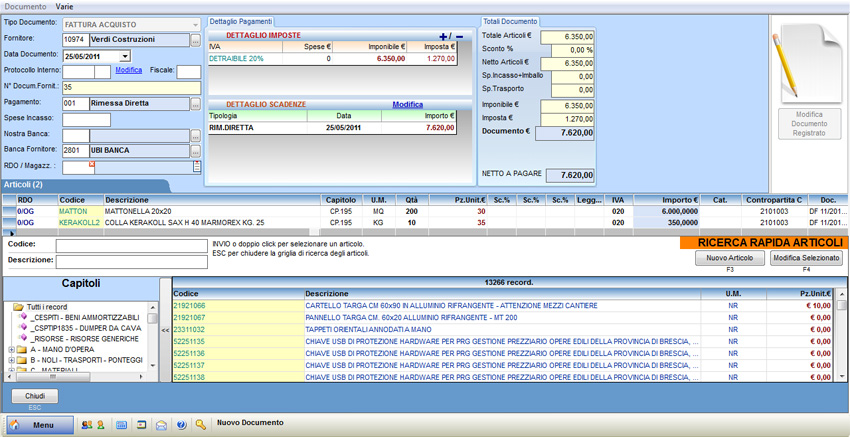
Task: Expand the B - NOLI - TRASPORTI - PONTEGGI node
Action: 11,360
